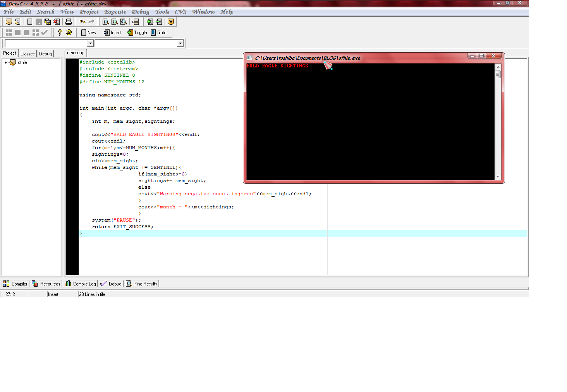567x392 pixels.
Task: Open the Edit menu
Action: [25, 12]
